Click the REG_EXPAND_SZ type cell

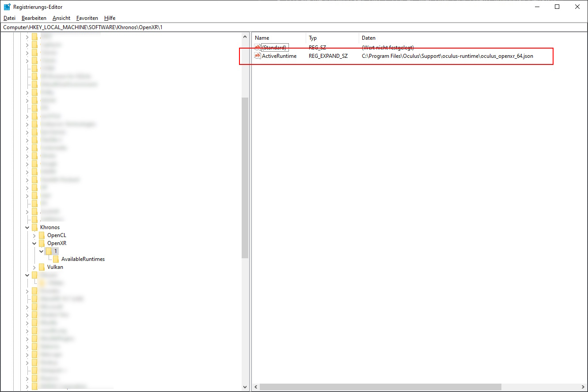[328, 56]
